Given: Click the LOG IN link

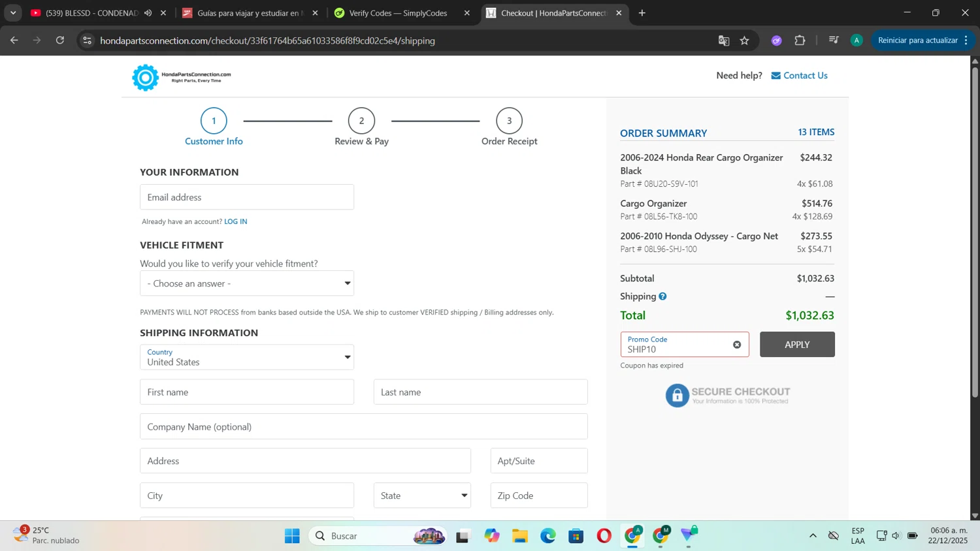Looking at the screenshot, I should 235,221.
